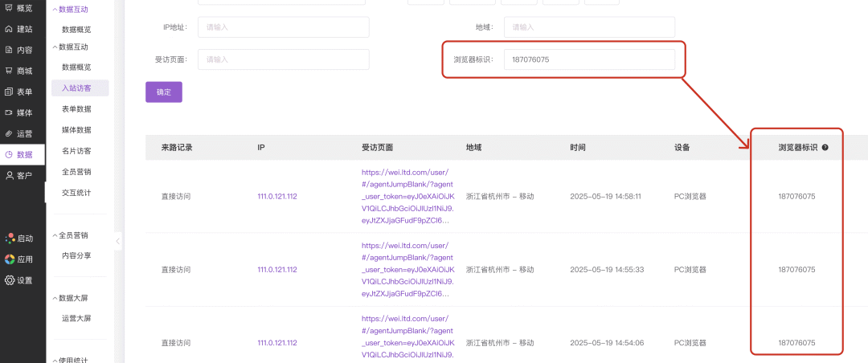868x363 pixels.
Task: Collapse the purple 数据互动 section heading
Action: pos(70,10)
